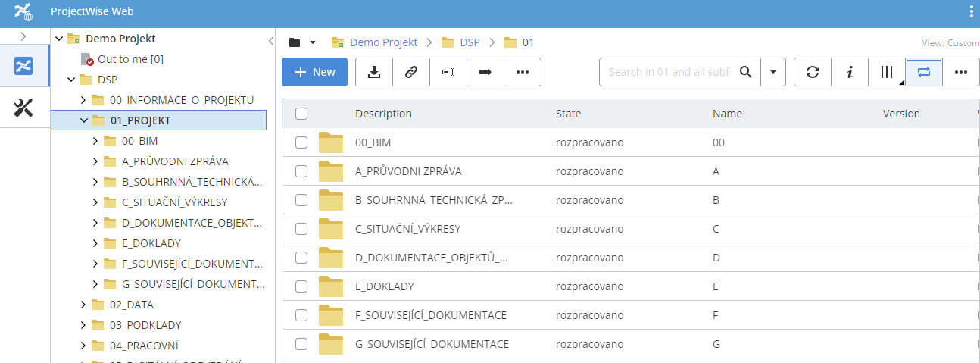The image size is (980, 363).
Task: Click the search magnifier icon
Action: pos(746,72)
